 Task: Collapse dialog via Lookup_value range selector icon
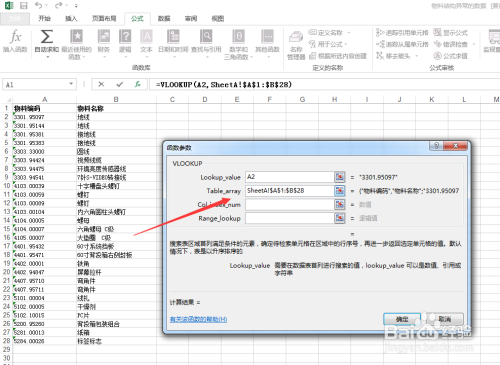pos(340,177)
